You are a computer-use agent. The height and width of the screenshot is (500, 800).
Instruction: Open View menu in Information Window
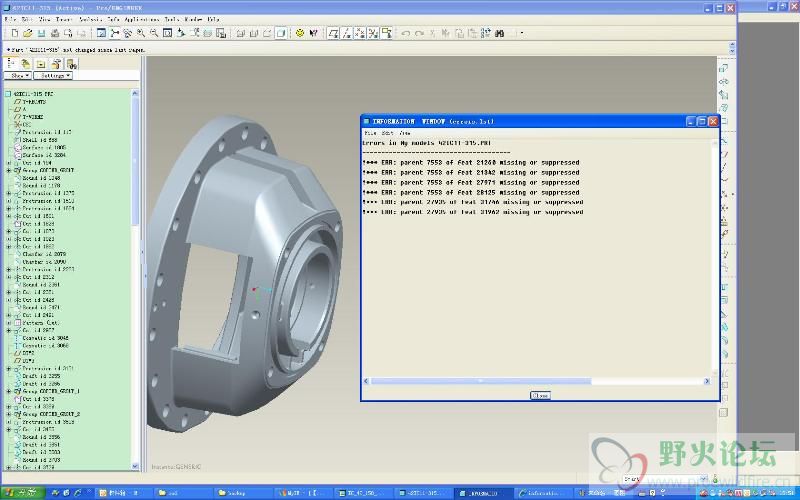(x=405, y=133)
